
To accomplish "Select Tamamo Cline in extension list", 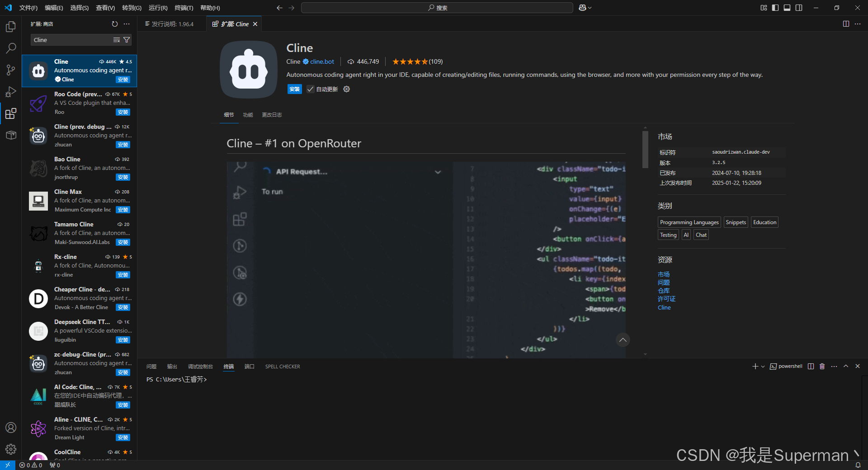I will (80, 233).
